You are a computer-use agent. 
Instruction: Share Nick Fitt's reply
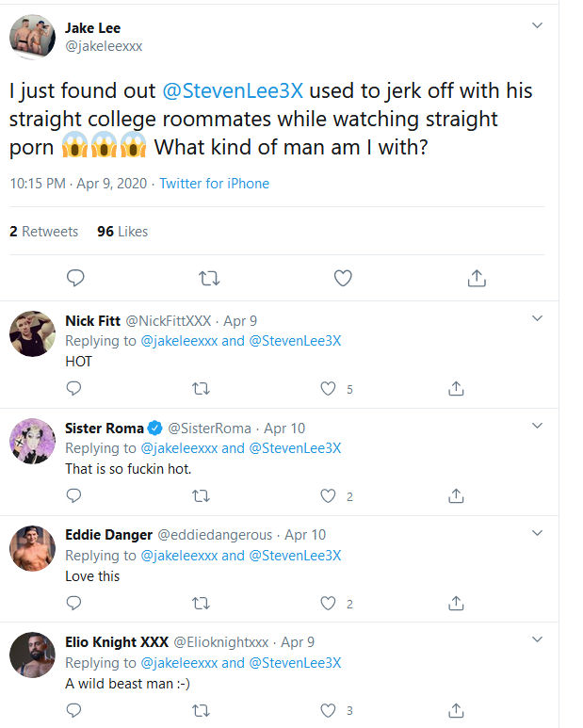coord(456,388)
